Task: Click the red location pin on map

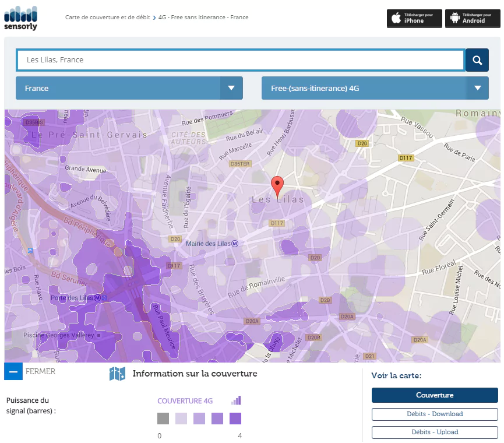Action: pos(278,187)
